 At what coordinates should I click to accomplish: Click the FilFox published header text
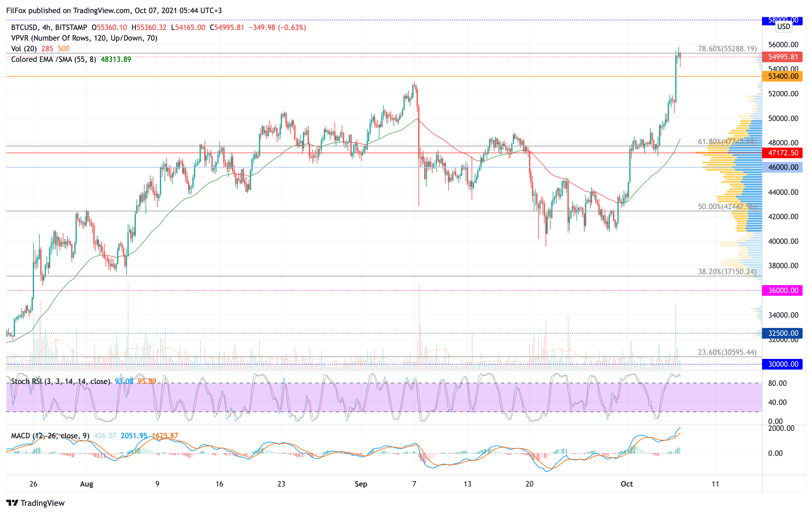point(114,10)
